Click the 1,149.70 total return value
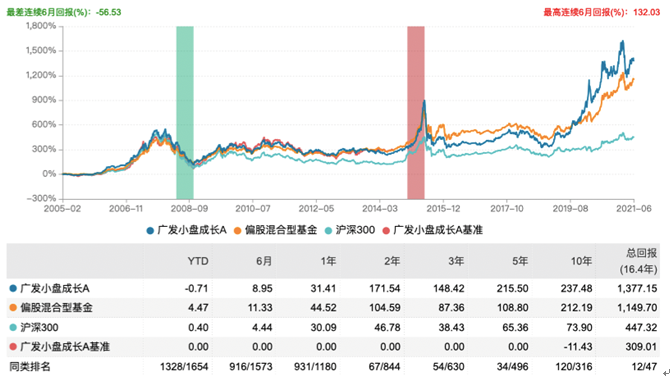This screenshot has height=380, width=672. (637, 308)
